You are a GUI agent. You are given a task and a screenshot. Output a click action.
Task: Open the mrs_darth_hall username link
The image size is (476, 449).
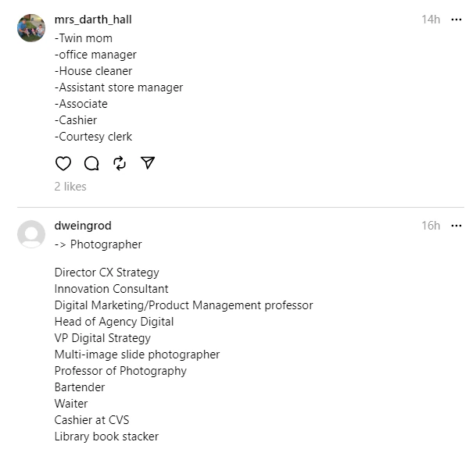tap(93, 20)
